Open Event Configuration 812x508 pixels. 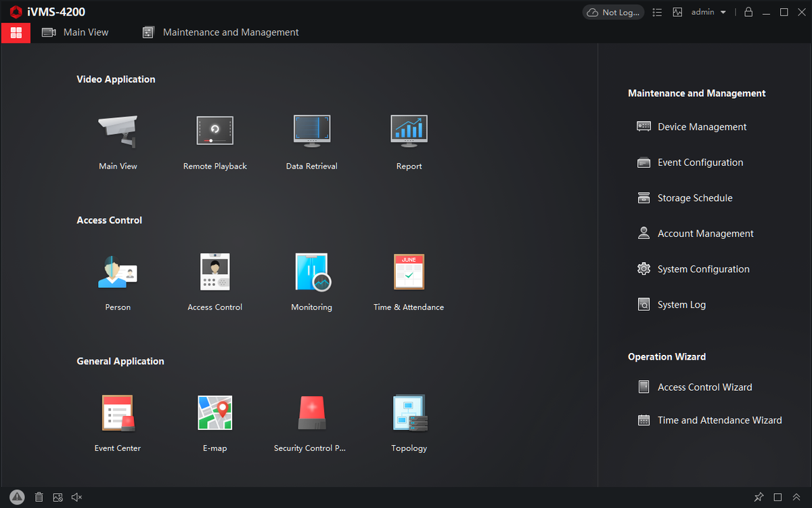[x=690, y=163]
